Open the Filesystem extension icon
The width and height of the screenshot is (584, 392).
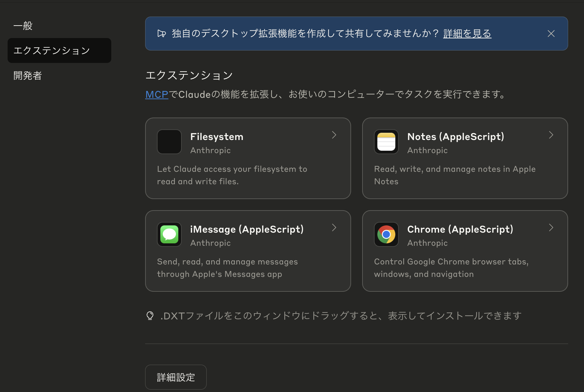[x=169, y=142]
